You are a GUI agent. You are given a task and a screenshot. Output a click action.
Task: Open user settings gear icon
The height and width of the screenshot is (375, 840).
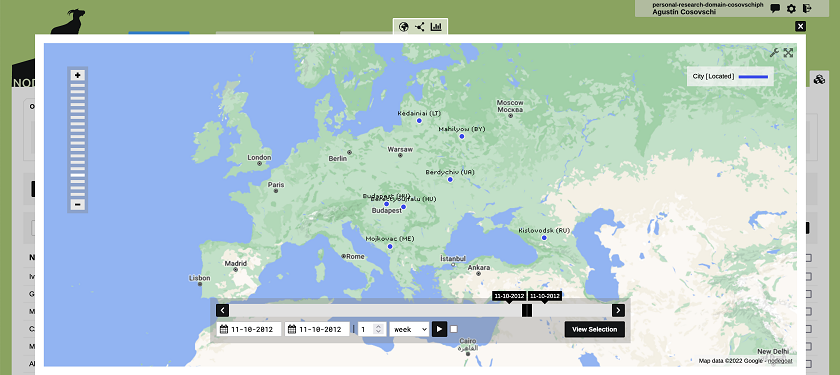pos(791,9)
